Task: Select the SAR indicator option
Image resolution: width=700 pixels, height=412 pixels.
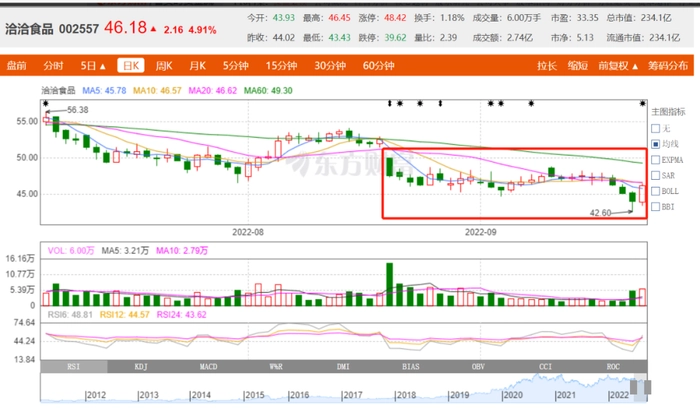Action: pos(655,175)
